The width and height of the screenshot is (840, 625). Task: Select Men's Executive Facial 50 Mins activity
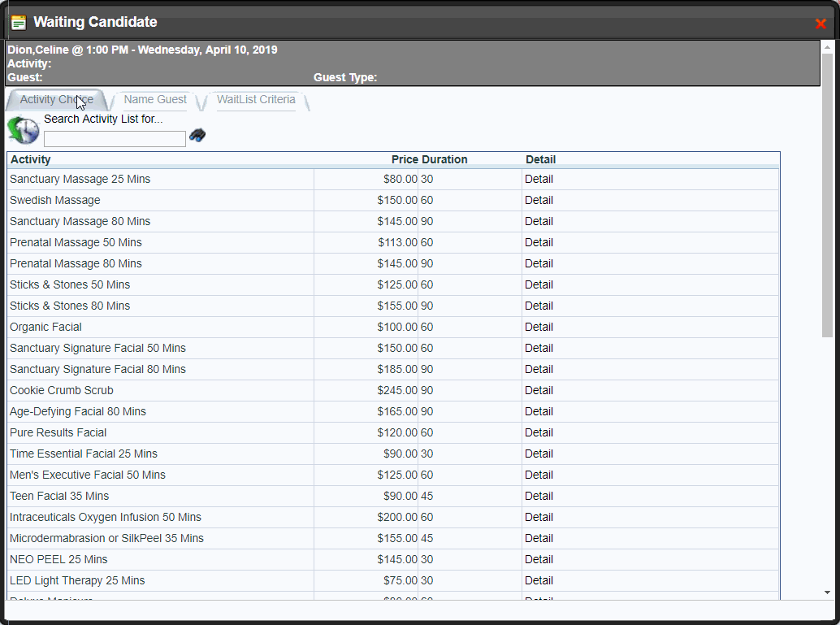(87, 475)
